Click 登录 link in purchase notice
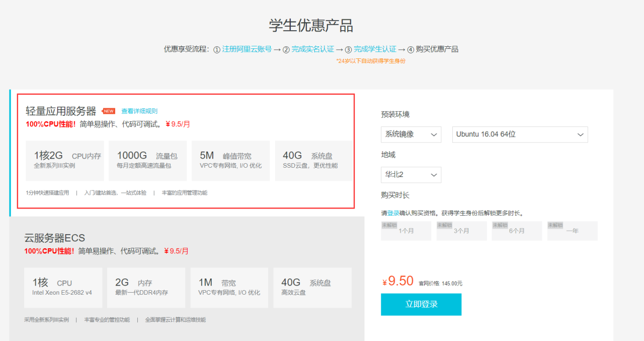Image resolution: width=644 pixels, height=341 pixels. [x=393, y=213]
